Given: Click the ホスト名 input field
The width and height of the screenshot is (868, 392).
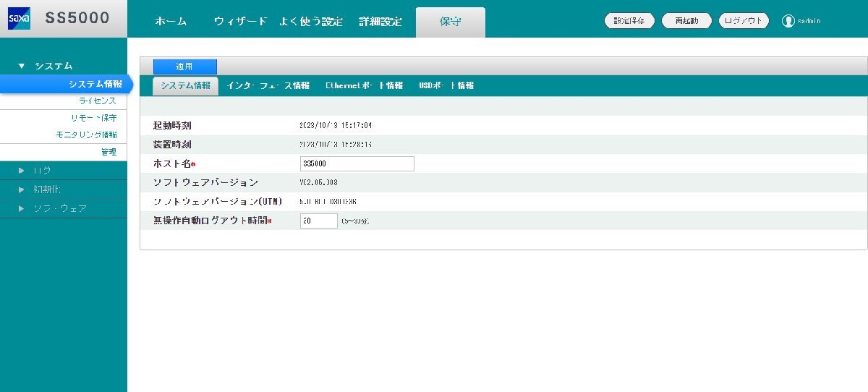Looking at the screenshot, I should [357, 164].
